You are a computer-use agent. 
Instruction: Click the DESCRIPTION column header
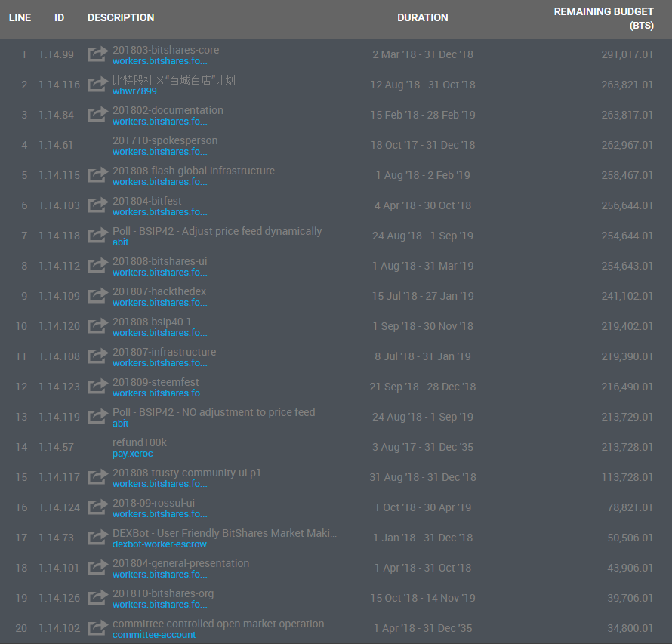121,17
